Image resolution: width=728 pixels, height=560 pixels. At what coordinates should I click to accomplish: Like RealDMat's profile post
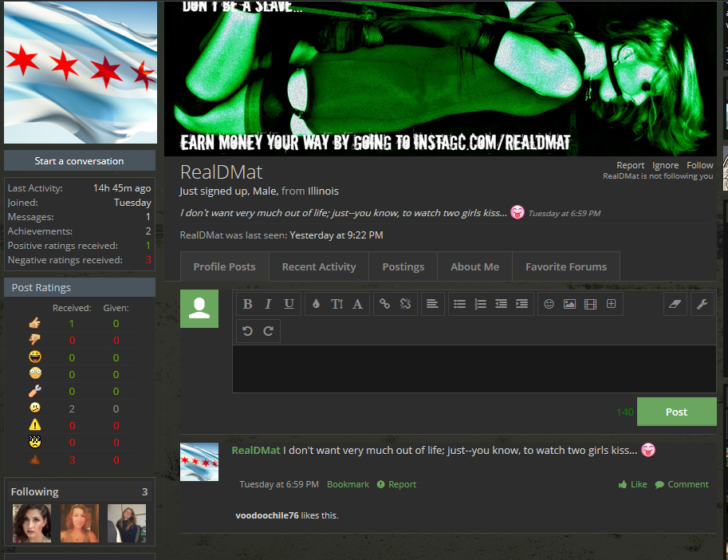(633, 484)
